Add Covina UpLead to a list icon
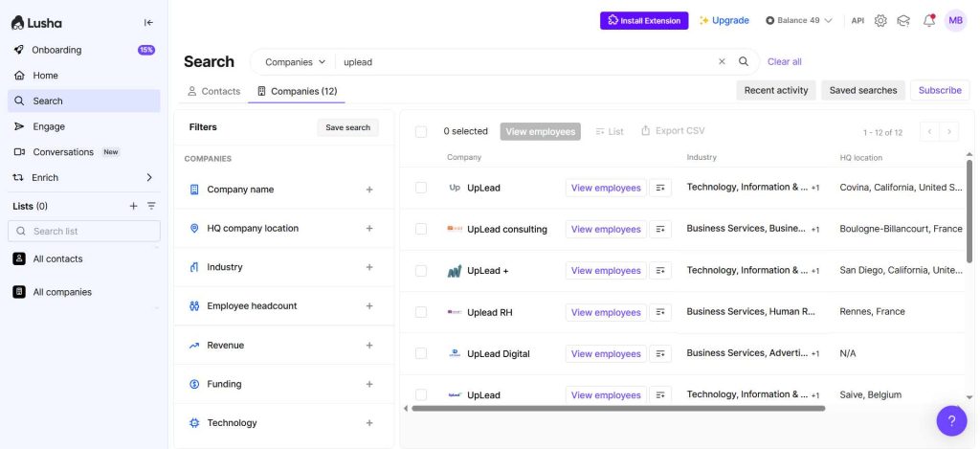 [660, 188]
